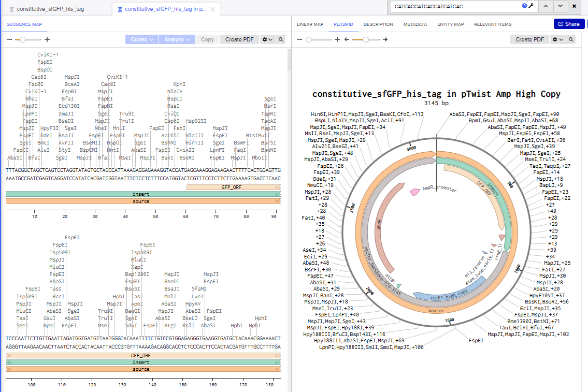The width and height of the screenshot is (588, 392).
Task: Click lone FspEI label below plasmid
Action: [x=476, y=341]
